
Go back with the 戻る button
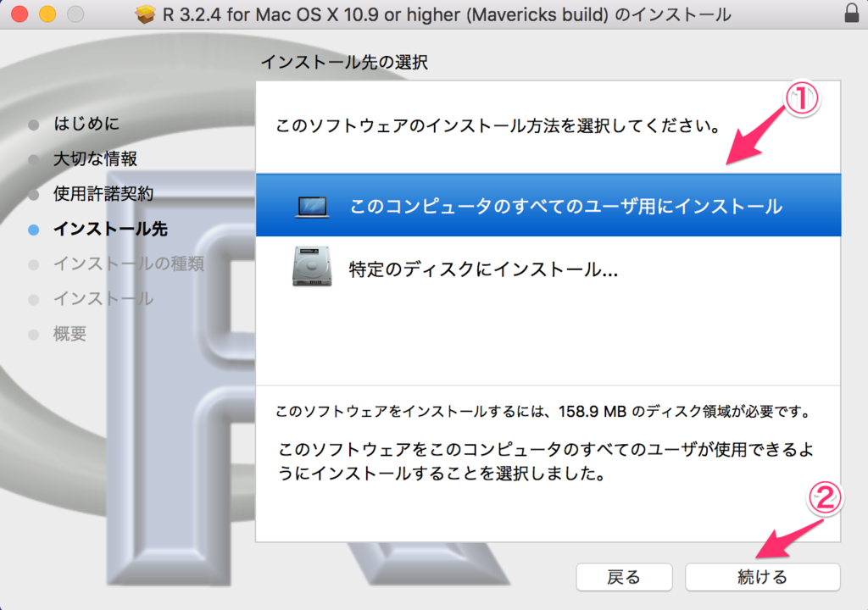click(624, 577)
